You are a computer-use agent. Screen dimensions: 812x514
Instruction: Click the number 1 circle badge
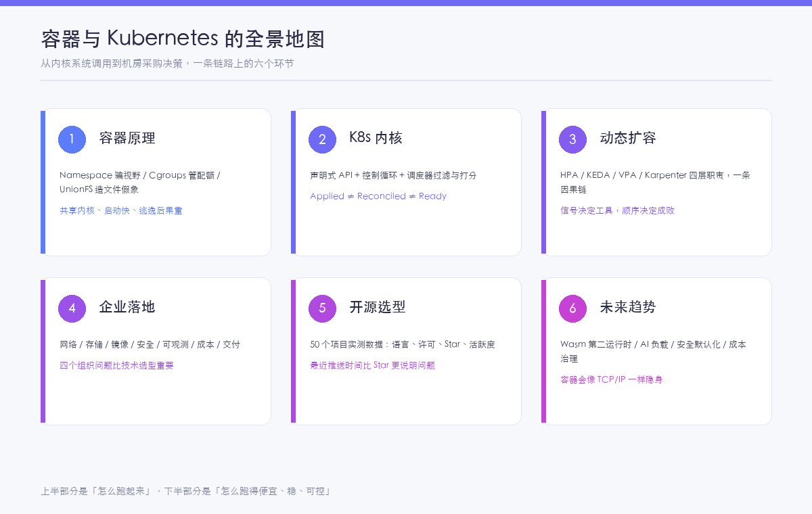[72, 139]
